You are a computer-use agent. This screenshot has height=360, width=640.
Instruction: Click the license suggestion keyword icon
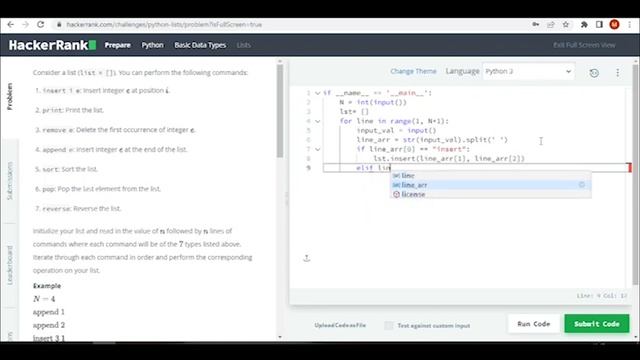[x=396, y=194]
